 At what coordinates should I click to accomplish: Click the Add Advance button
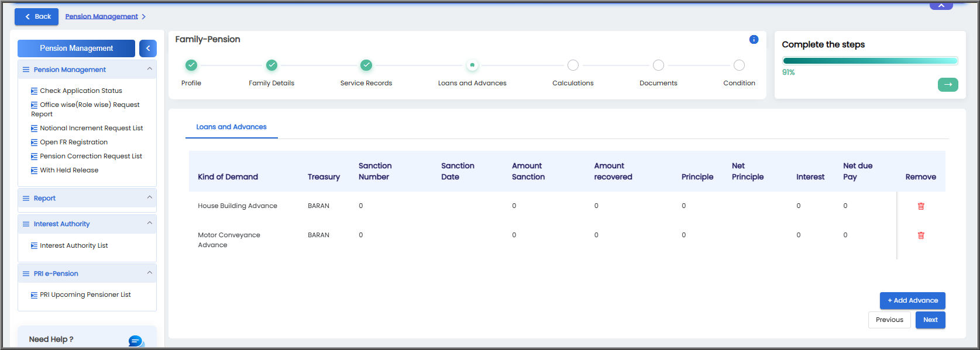913,300
